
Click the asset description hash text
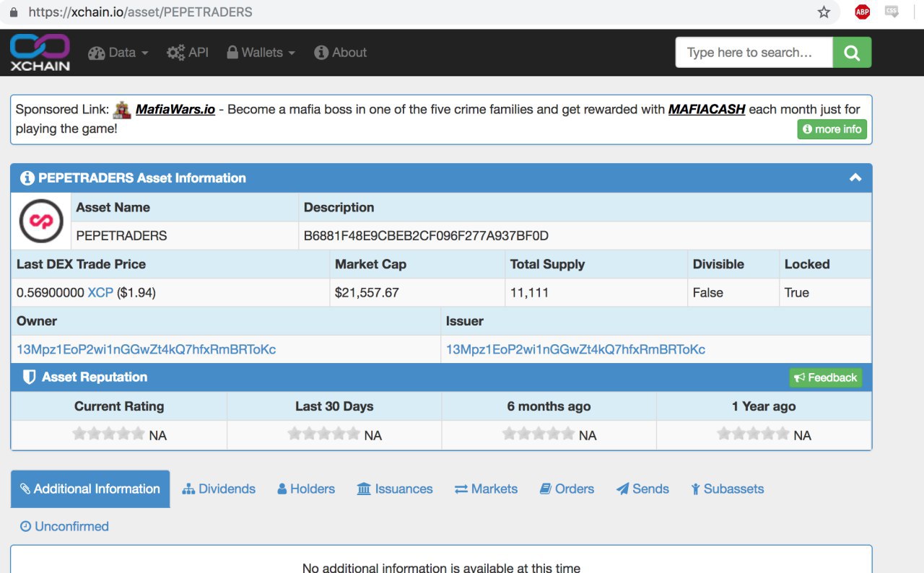[426, 236]
